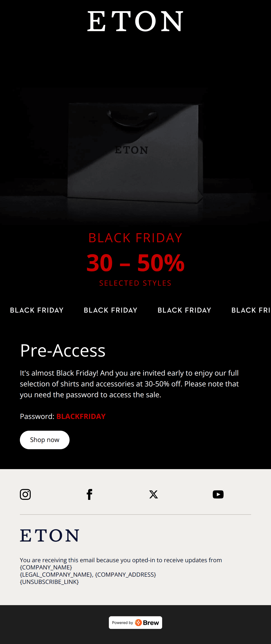Select the 30 – 50% discount text
The width and height of the screenshot is (271, 644).
coord(135,263)
